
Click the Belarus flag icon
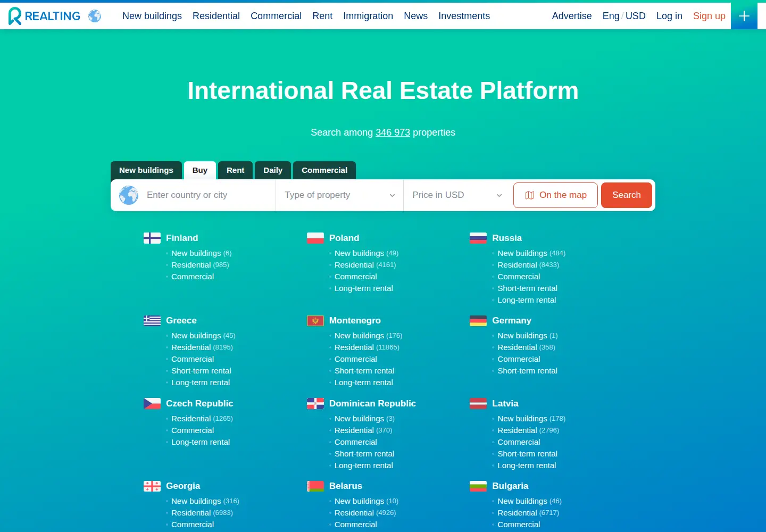[x=315, y=486]
